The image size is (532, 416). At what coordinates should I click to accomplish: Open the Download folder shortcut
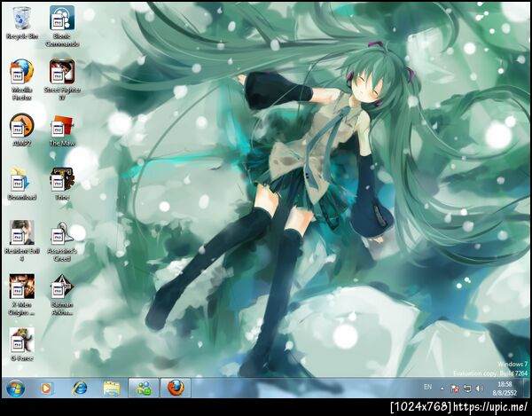pos(22,184)
